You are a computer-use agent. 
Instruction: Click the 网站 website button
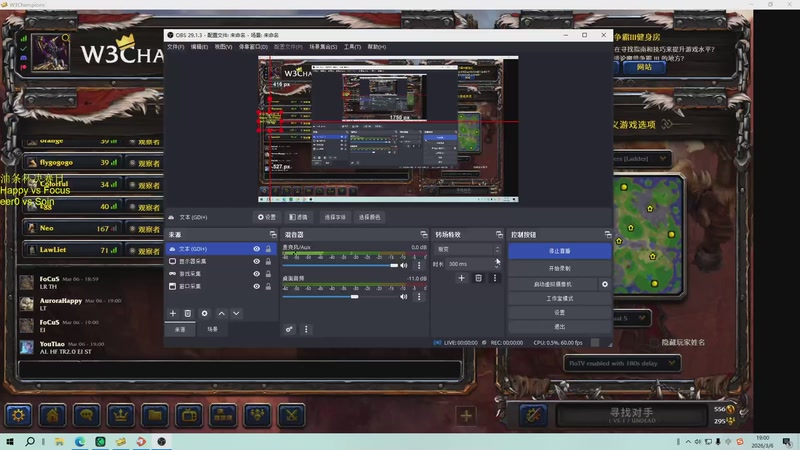click(644, 67)
